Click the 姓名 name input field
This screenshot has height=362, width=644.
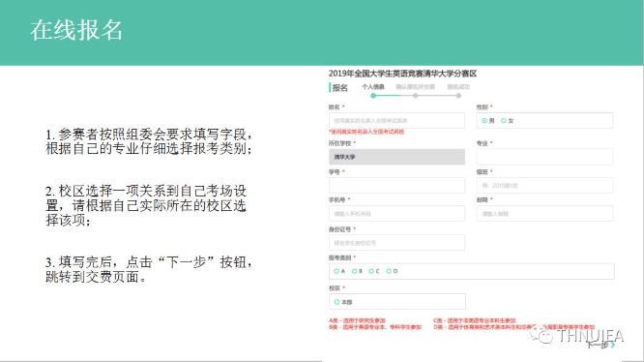pos(396,121)
